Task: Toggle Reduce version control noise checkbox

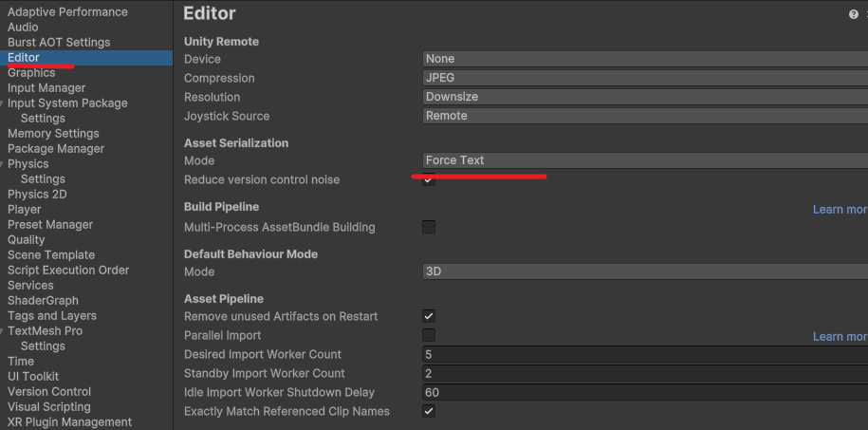Action: tap(429, 179)
